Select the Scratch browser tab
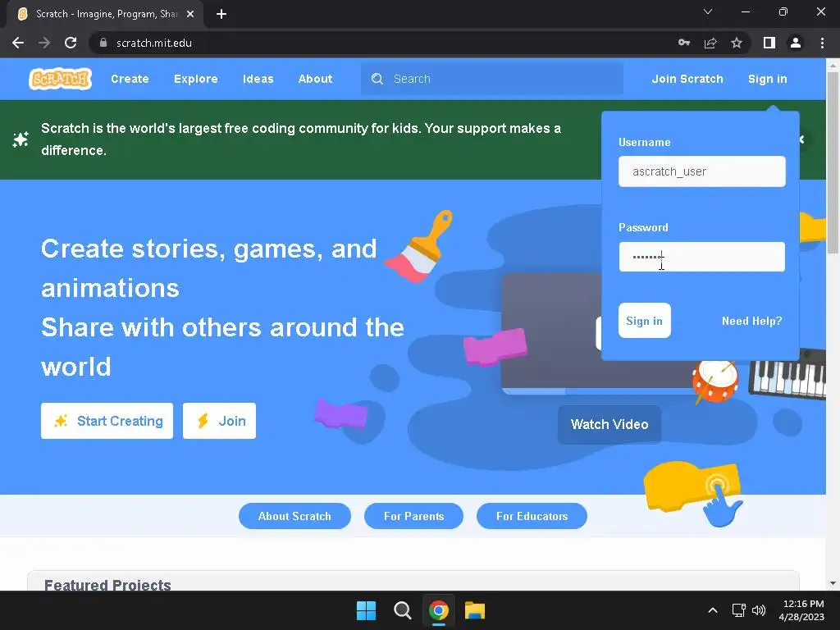The image size is (840, 630). [106, 15]
